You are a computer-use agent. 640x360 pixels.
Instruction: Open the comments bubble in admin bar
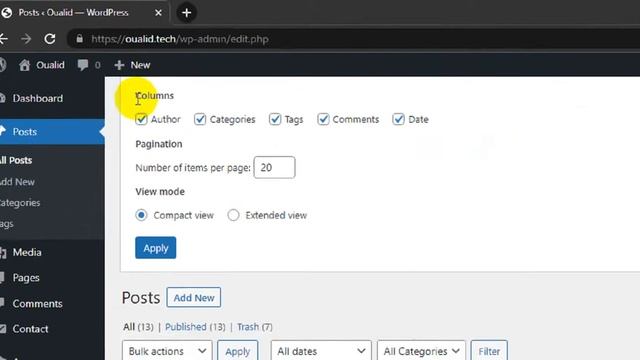point(83,65)
